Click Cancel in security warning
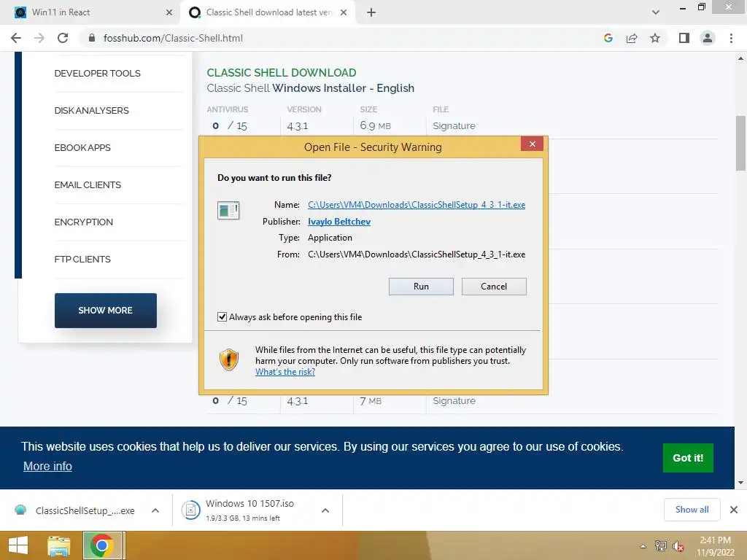Image resolution: width=747 pixels, height=560 pixels. point(494,286)
